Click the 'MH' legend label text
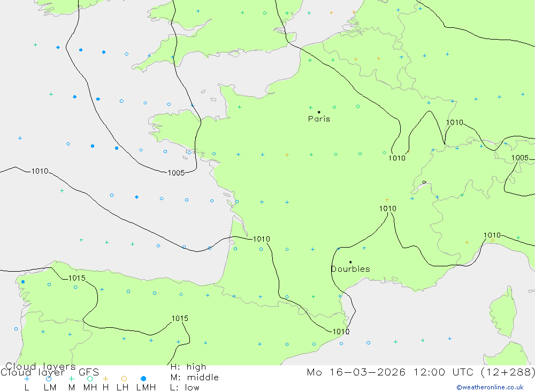535x392 pixels. 90,388
